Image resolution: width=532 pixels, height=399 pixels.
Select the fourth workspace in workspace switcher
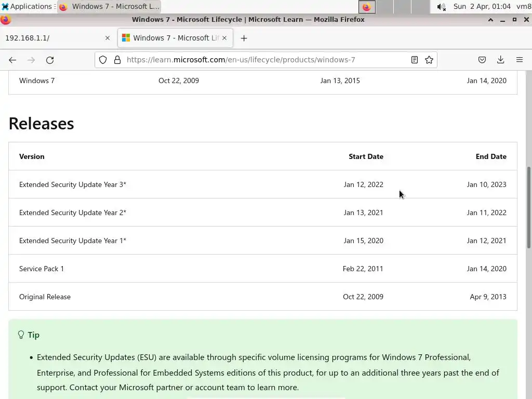[420, 7]
